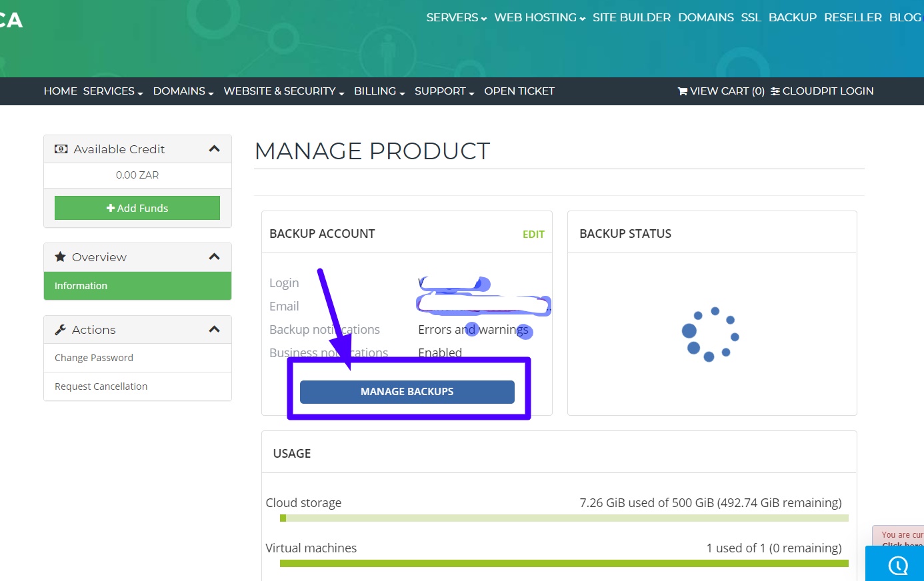Open the SSL page link
The image size is (924, 581).
(751, 17)
